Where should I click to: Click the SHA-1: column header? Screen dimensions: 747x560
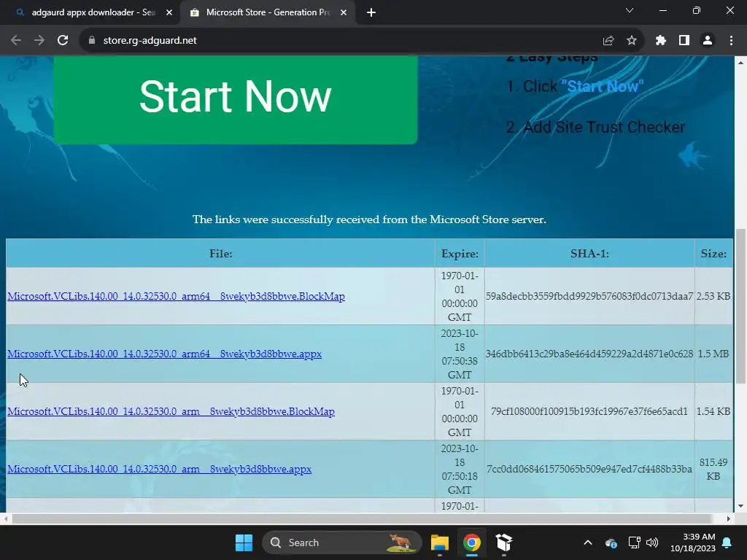coord(589,253)
